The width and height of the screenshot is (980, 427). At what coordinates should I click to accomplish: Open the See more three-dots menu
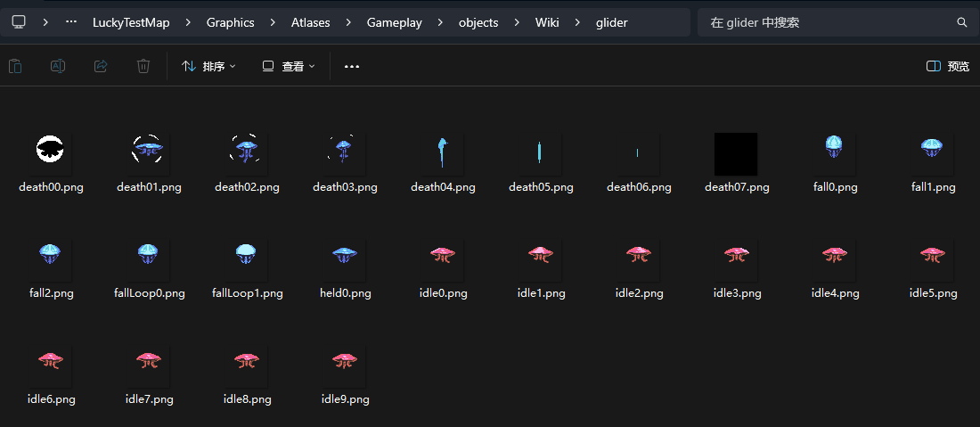point(352,66)
